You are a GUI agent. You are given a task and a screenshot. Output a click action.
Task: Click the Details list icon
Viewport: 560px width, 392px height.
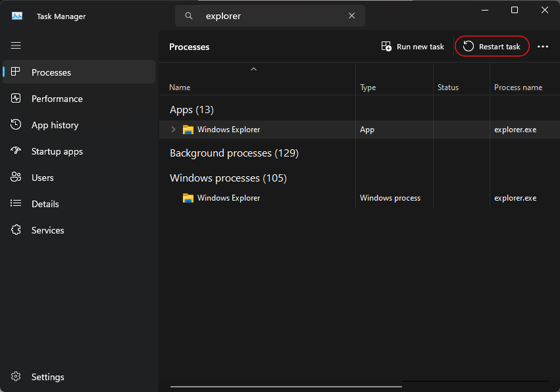point(16,203)
